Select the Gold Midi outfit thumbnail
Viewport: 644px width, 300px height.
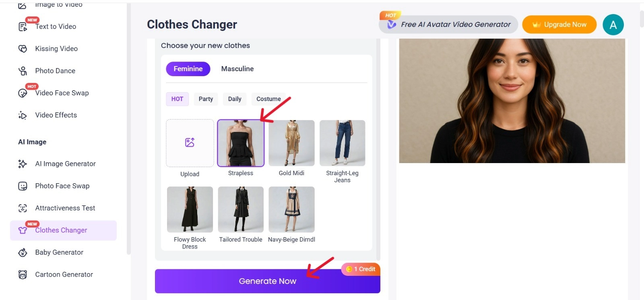coord(291,143)
